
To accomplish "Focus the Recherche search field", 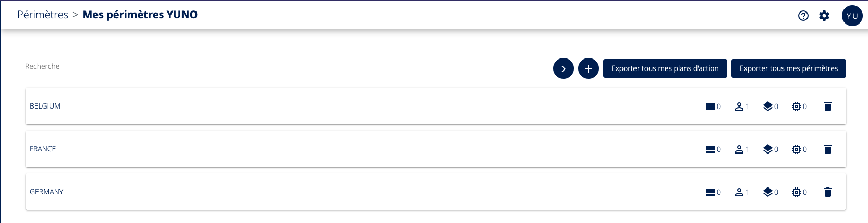I will (x=149, y=67).
